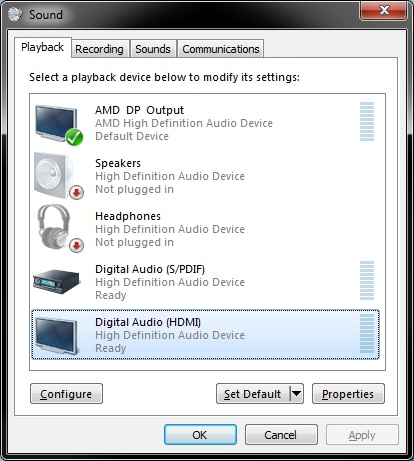
Task: Click the "Default Device" status text
Action: click(x=132, y=136)
